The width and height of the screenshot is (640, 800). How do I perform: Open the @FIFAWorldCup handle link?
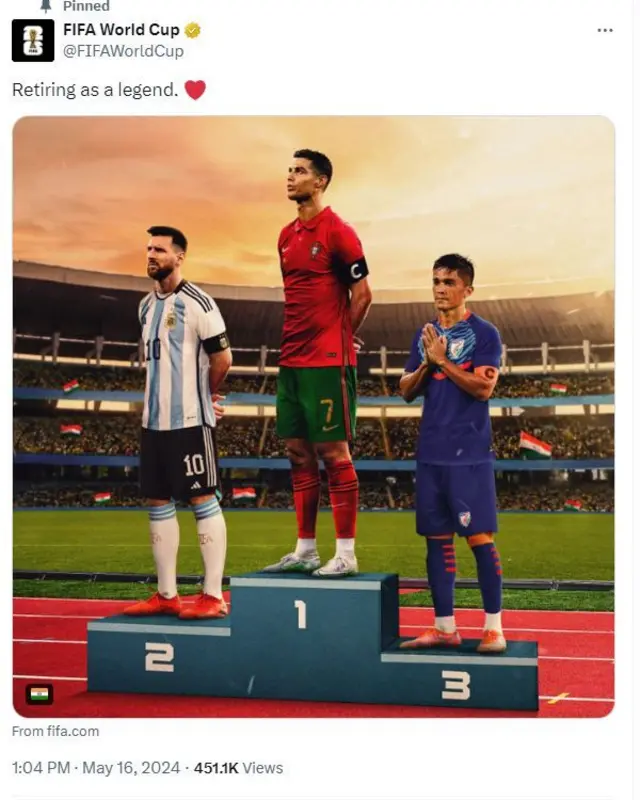[x=123, y=51]
